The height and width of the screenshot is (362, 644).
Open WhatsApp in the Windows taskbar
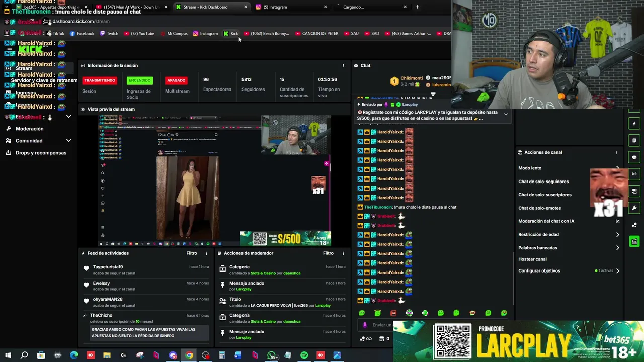pos(272,355)
